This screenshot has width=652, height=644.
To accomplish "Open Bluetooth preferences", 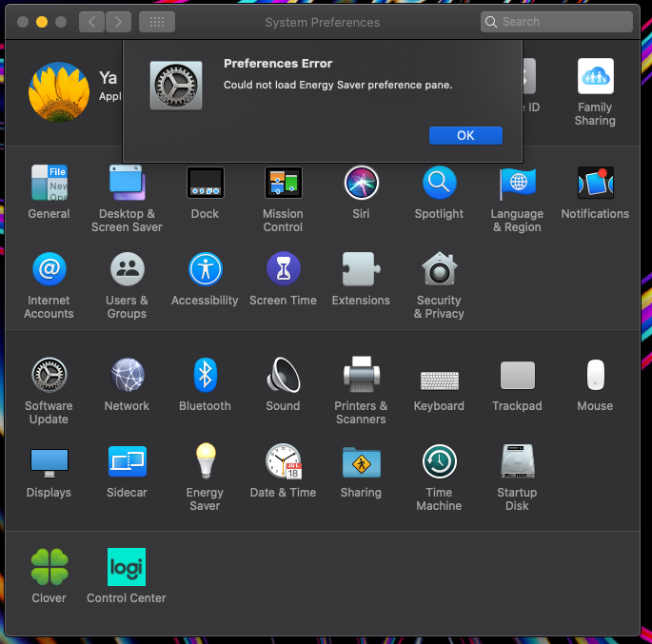I will 206,375.
